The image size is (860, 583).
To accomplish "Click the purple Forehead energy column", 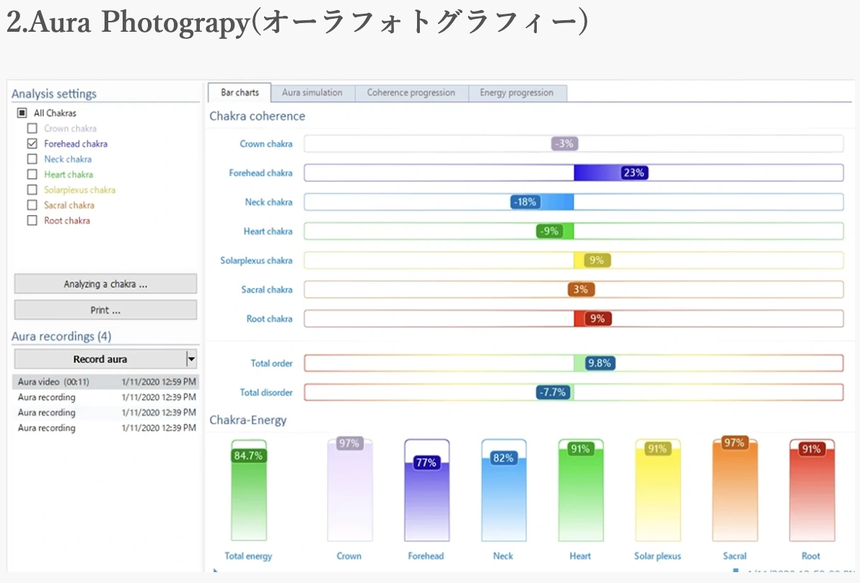I will (x=427, y=500).
